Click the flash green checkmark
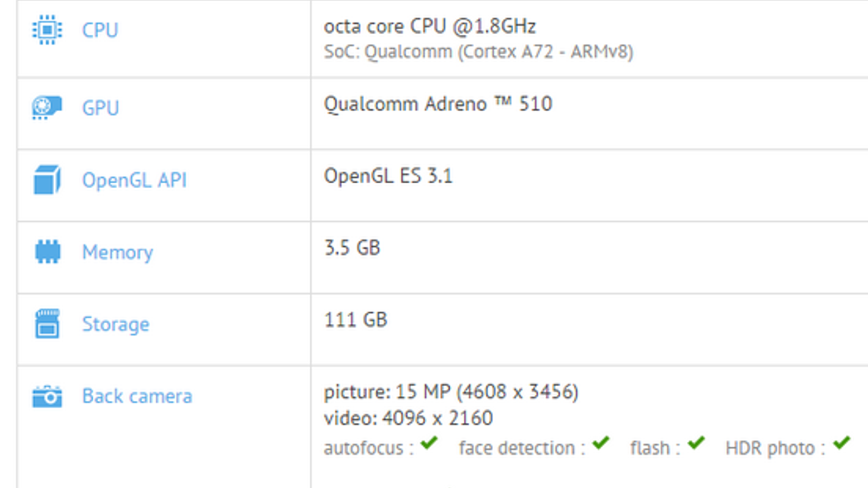Screen dimensions: 868x488 [x=696, y=444]
